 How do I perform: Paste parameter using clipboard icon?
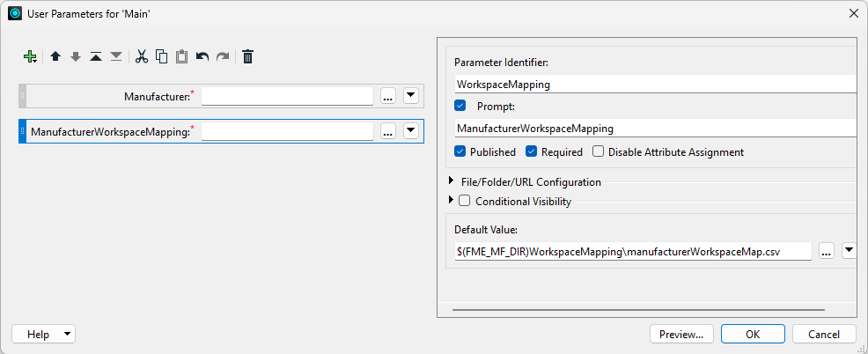(181, 56)
